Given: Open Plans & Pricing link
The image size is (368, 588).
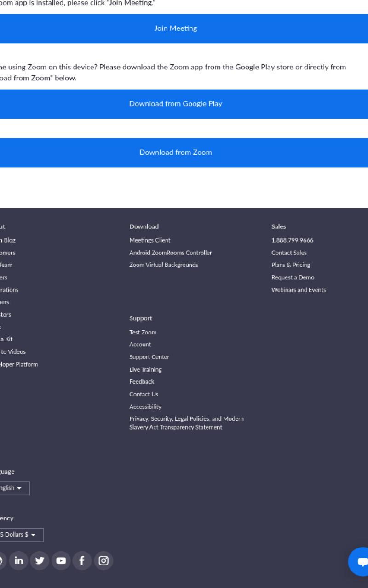Looking at the screenshot, I should pos(291,265).
